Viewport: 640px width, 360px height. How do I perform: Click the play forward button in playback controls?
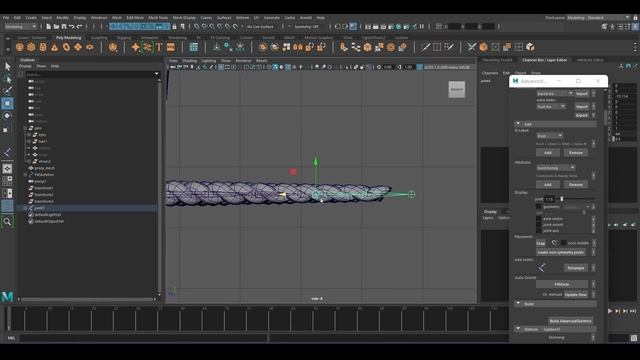610,311
